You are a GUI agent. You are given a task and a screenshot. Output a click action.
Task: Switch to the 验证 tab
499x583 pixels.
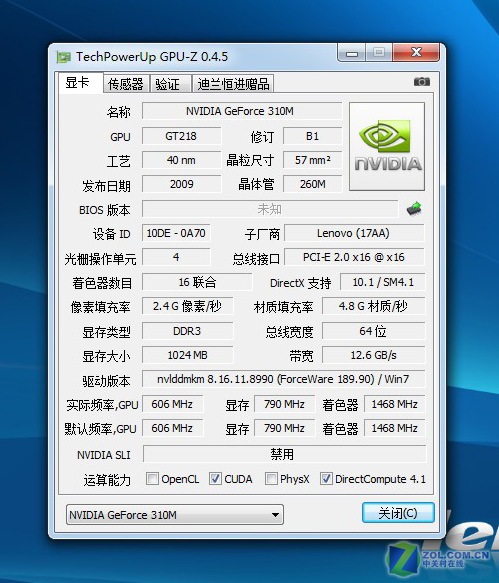coord(171,84)
